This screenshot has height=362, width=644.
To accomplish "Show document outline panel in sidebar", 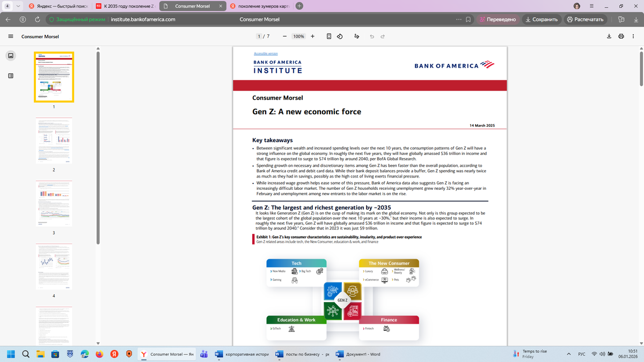I will (x=11, y=76).
